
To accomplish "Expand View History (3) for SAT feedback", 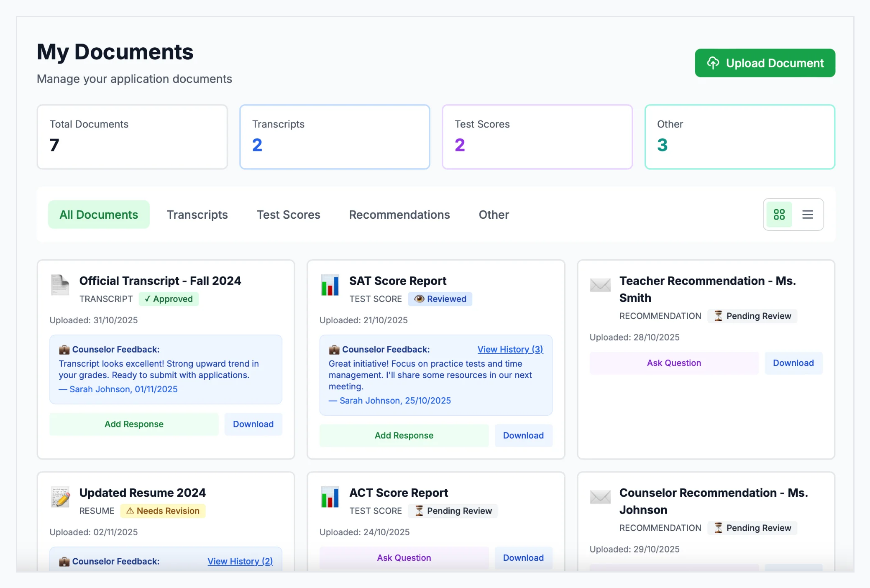I will click(x=510, y=349).
